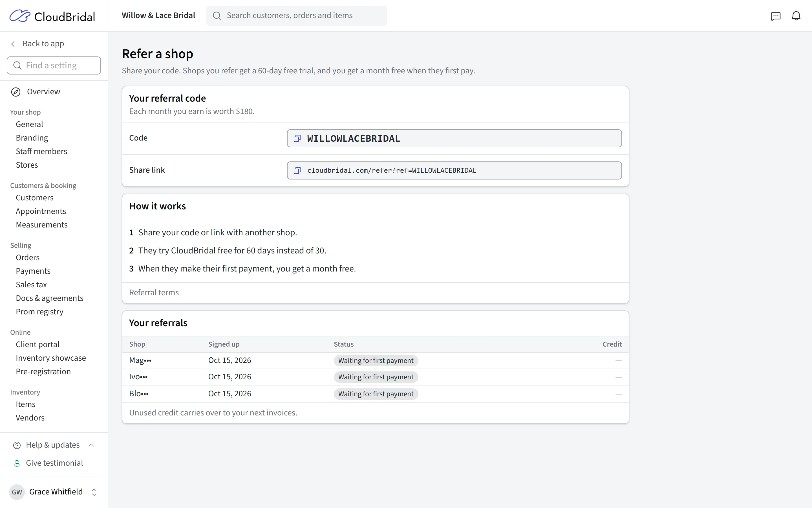Select the Mag••• referral row

(x=375, y=360)
